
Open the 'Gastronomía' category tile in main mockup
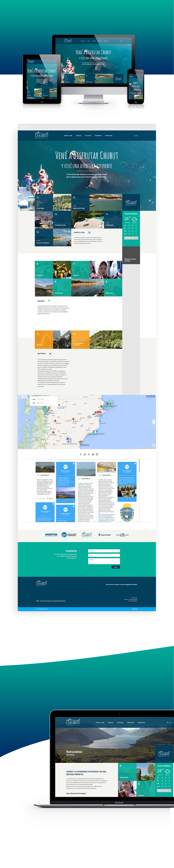(x=62, y=287)
